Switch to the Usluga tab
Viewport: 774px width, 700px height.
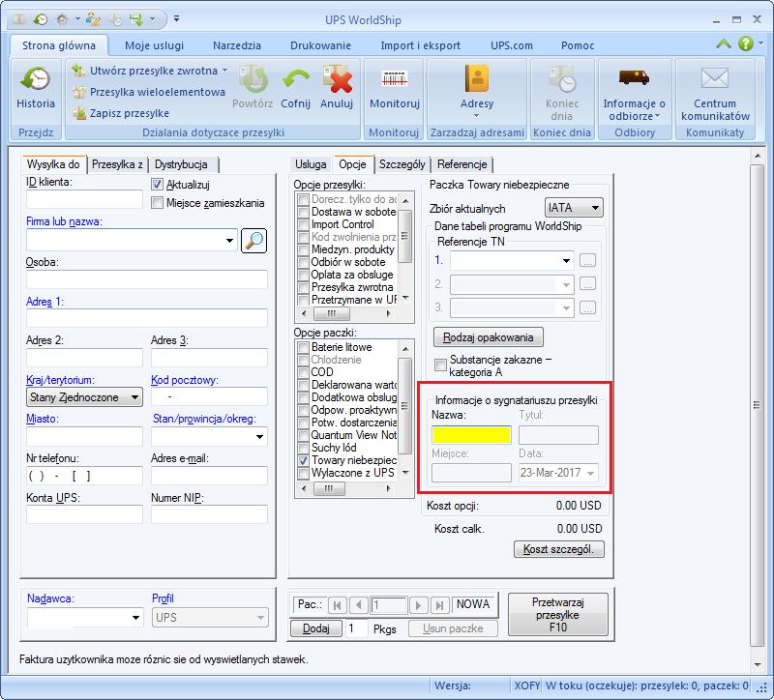coord(311,164)
